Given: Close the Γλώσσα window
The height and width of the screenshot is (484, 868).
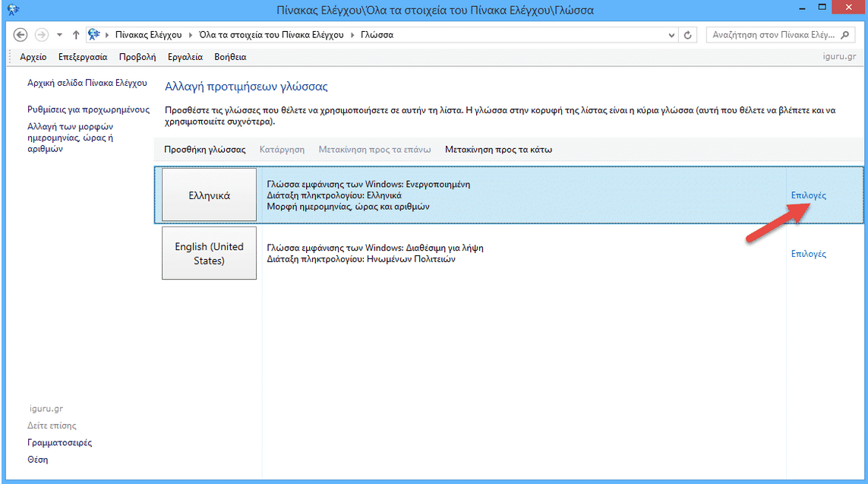Looking at the screenshot, I should (850, 7).
